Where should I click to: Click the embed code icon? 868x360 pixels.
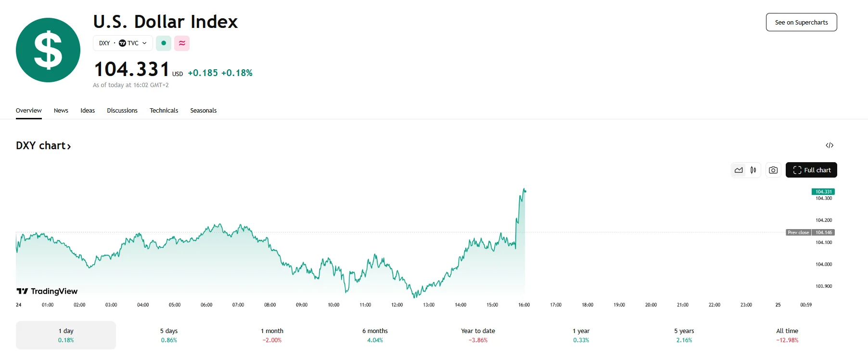830,145
